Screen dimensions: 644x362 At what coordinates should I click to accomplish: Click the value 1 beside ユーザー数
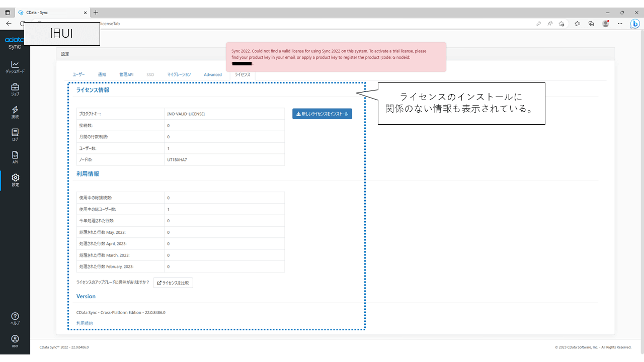(169, 148)
